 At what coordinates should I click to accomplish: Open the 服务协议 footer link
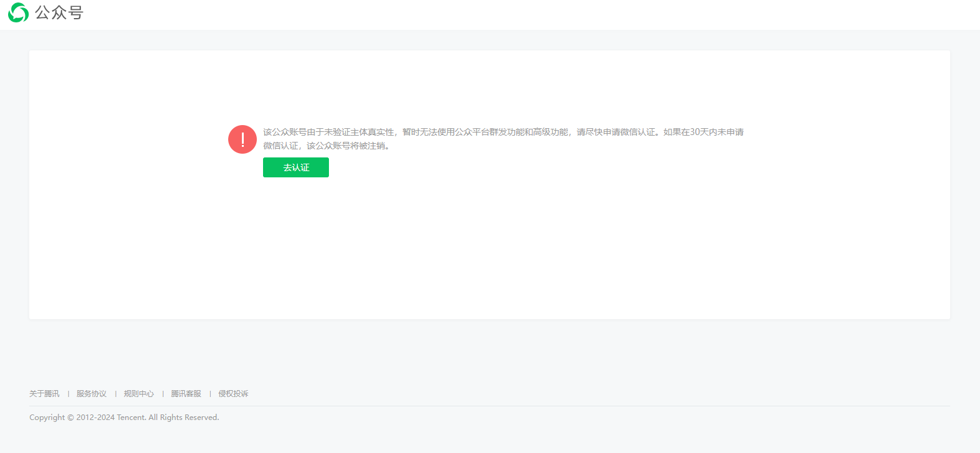[x=91, y=394]
